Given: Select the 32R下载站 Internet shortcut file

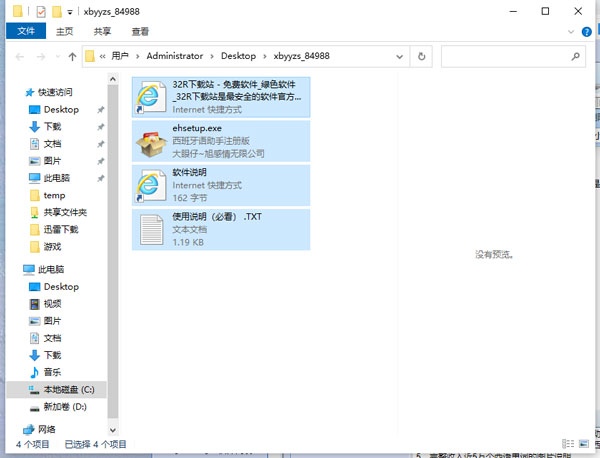Looking at the screenshot, I should (221, 97).
